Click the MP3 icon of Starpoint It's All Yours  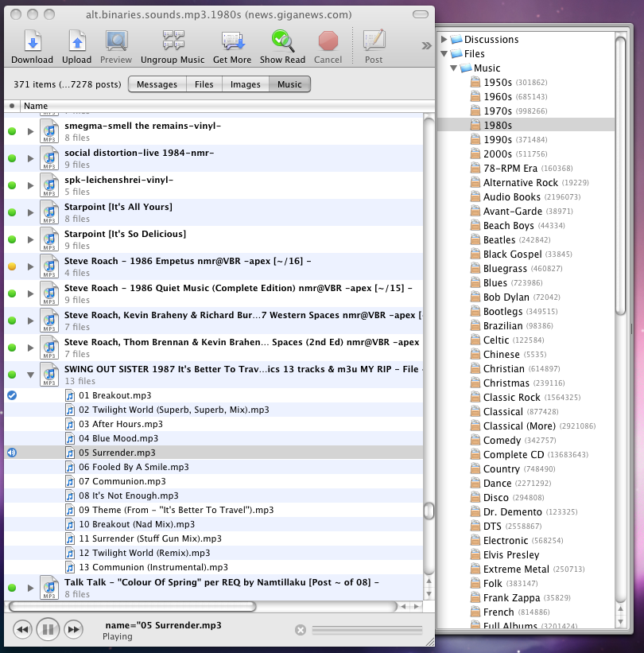tap(49, 212)
